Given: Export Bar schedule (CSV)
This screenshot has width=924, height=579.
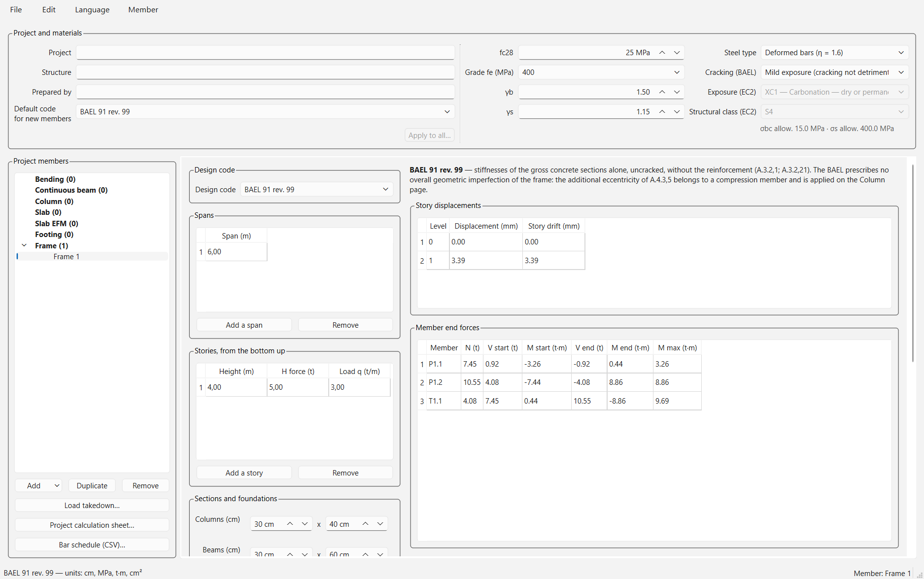Looking at the screenshot, I should 92,545.
